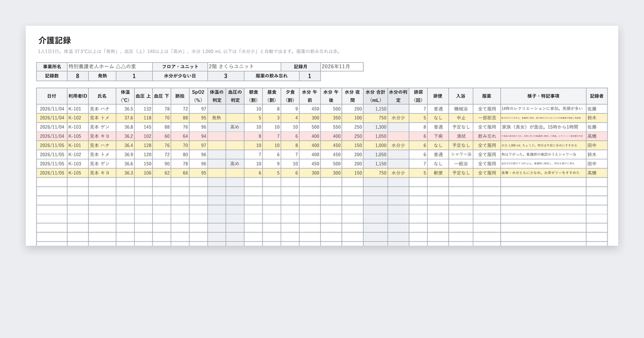Image resolution: width=644 pixels, height=338 pixels.
Task: Select the 水分 合計（mL） column header
Action: 375,96
